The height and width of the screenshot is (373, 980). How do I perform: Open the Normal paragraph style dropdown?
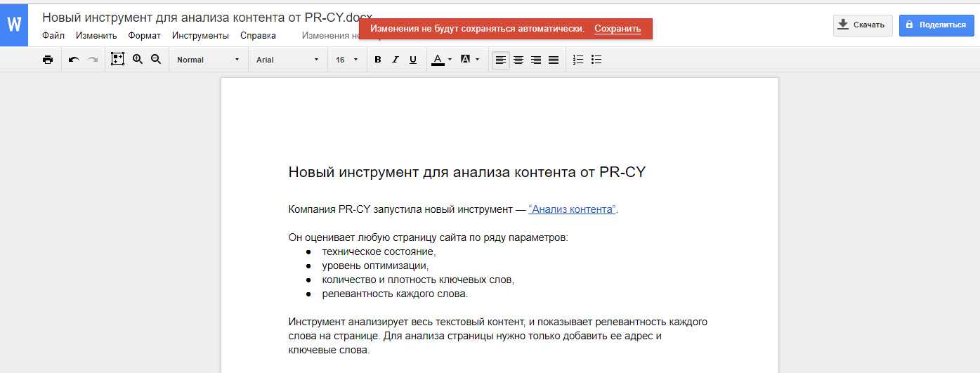pos(208,60)
